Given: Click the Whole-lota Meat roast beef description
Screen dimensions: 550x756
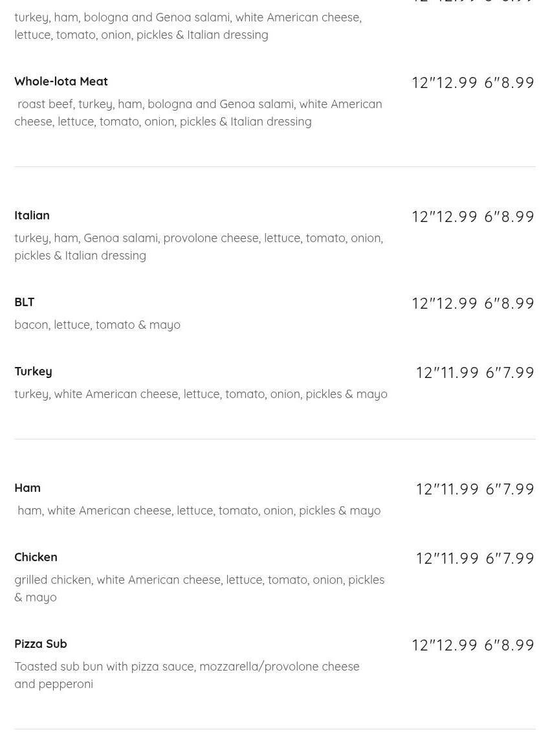Looking at the screenshot, I should pyautogui.click(x=198, y=113).
